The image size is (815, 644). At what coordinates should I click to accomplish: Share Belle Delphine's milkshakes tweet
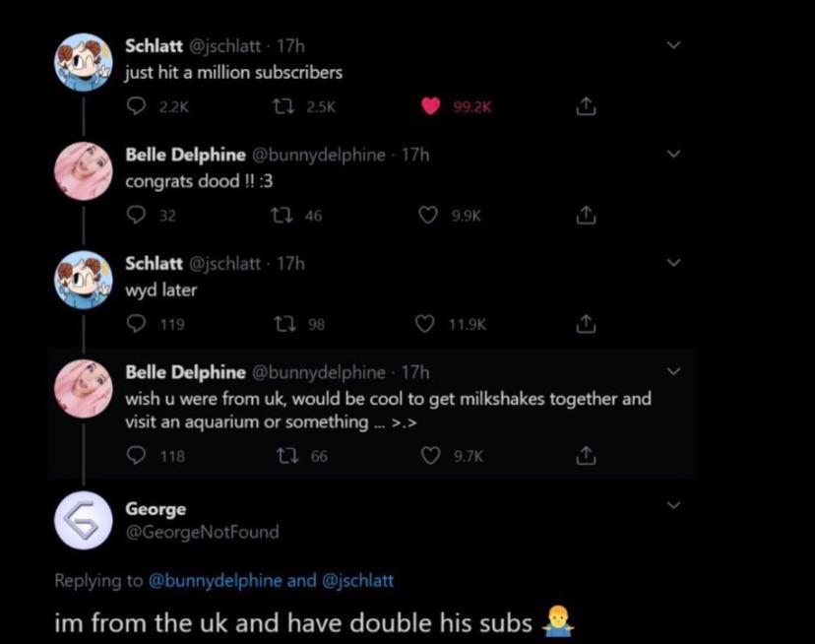click(586, 456)
